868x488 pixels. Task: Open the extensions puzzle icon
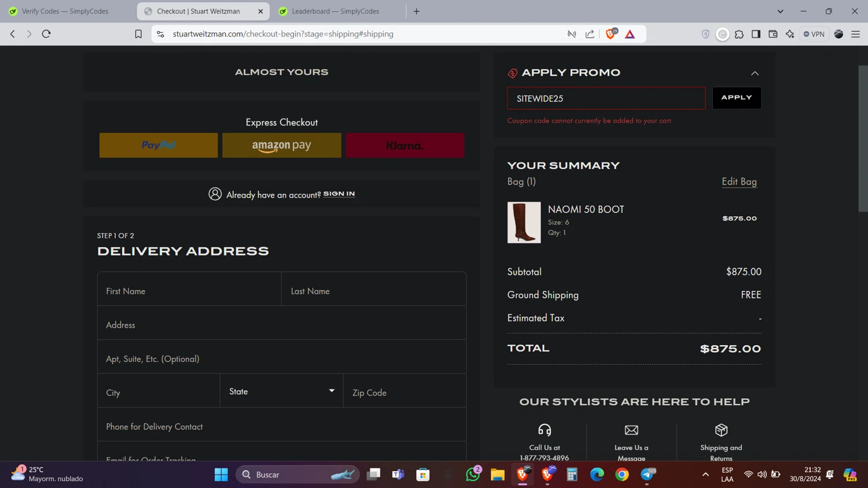pos(739,34)
